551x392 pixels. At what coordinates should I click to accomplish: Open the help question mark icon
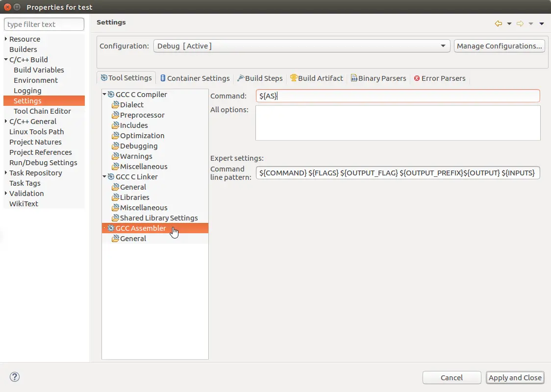[x=15, y=377]
